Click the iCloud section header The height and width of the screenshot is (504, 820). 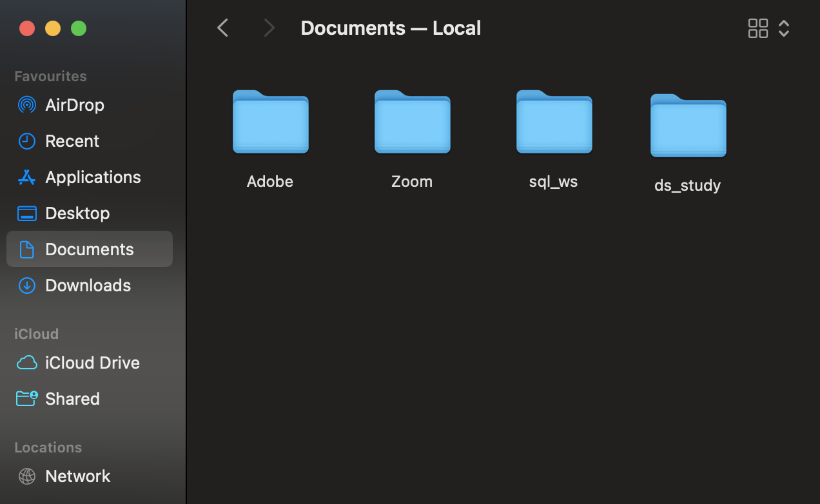tap(36, 334)
